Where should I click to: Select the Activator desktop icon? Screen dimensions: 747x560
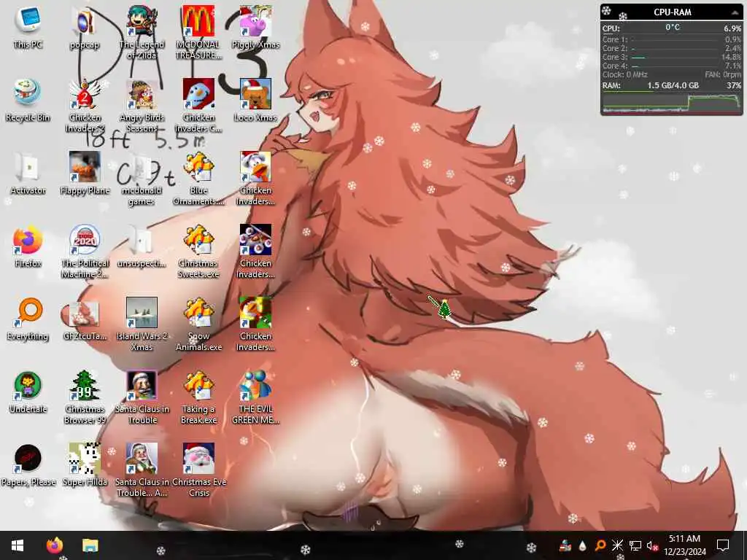[x=28, y=174]
